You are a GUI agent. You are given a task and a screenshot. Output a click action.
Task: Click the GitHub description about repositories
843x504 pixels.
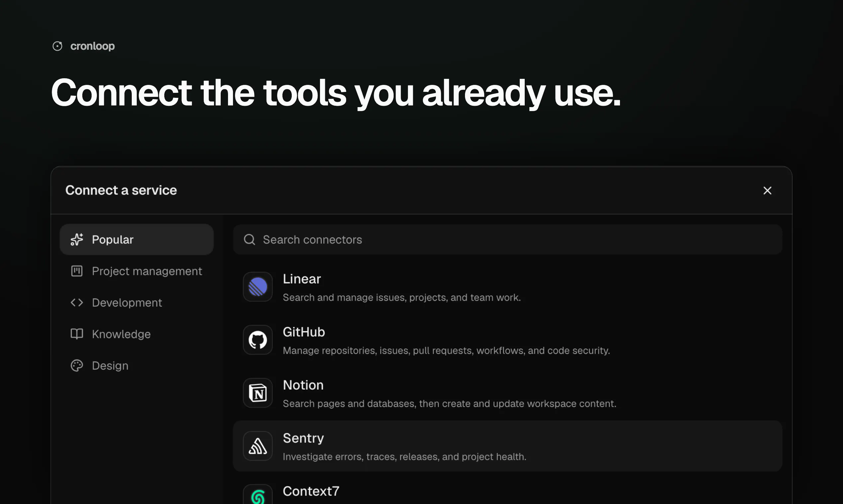pyautogui.click(x=446, y=350)
